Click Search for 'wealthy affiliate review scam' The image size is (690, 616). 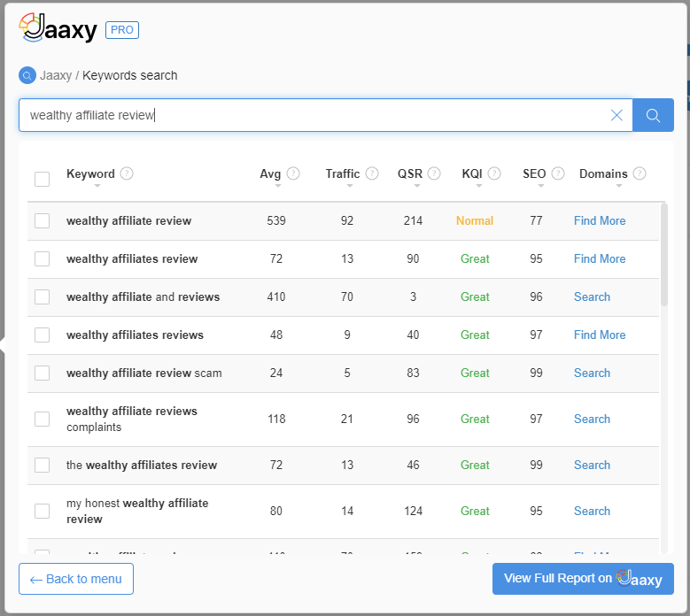click(x=592, y=373)
